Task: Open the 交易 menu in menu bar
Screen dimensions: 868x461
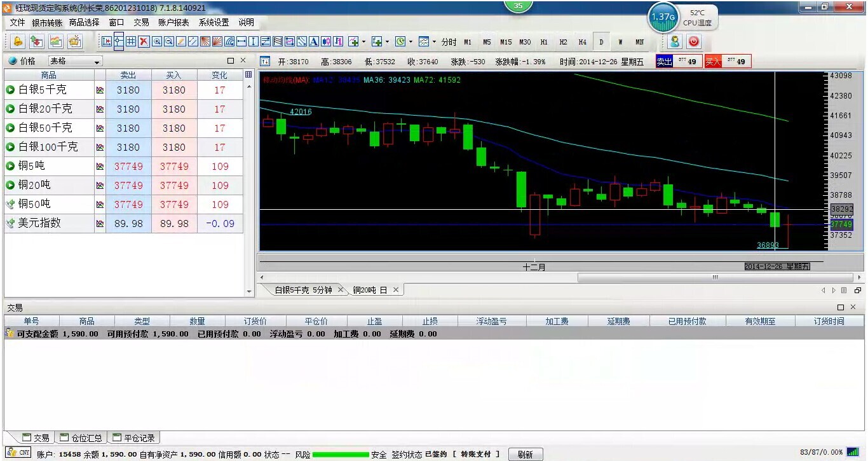Action: pyautogui.click(x=141, y=22)
